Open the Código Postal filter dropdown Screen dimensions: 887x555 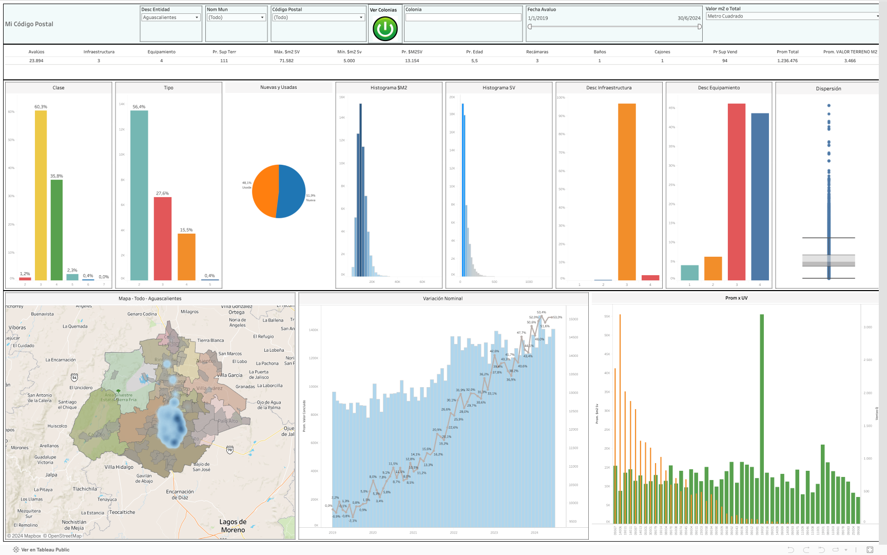[x=318, y=18]
